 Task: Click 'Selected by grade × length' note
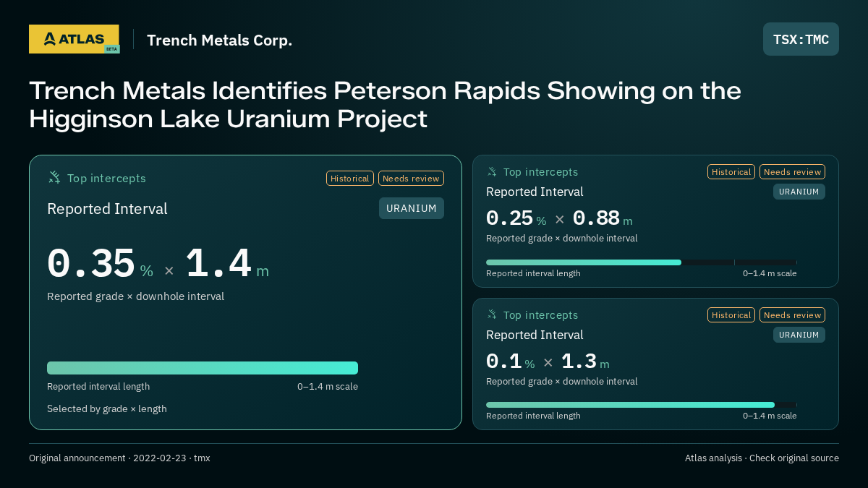[107, 408]
